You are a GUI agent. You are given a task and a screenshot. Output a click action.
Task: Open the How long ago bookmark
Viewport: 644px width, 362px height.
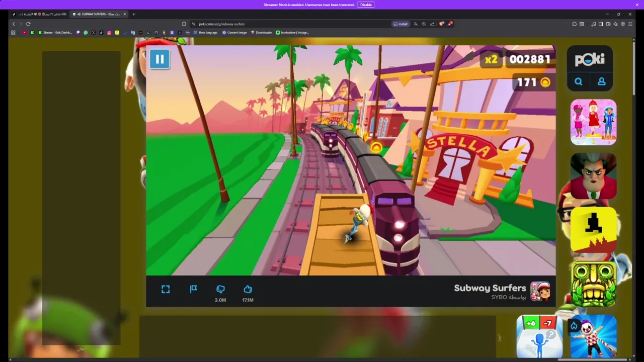(x=204, y=33)
